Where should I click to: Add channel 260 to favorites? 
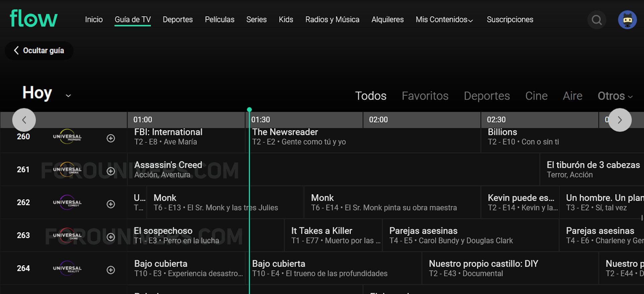pos(111,138)
